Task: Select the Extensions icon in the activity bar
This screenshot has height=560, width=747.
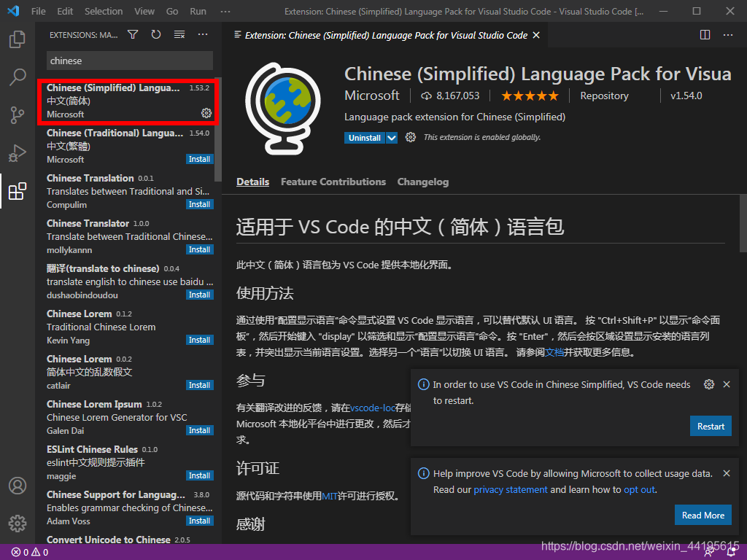Action: (18, 191)
